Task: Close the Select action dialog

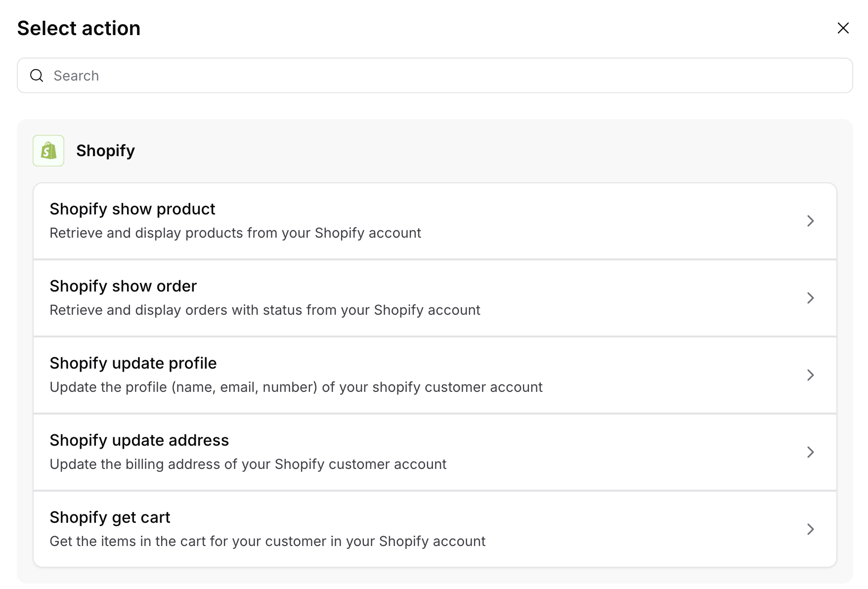Action: tap(843, 28)
